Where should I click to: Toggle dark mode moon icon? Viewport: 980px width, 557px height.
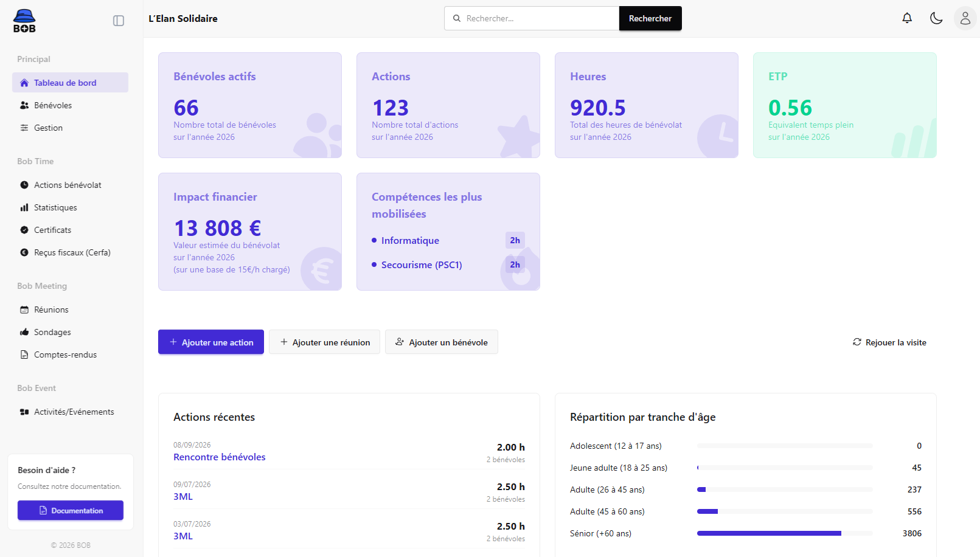click(936, 18)
